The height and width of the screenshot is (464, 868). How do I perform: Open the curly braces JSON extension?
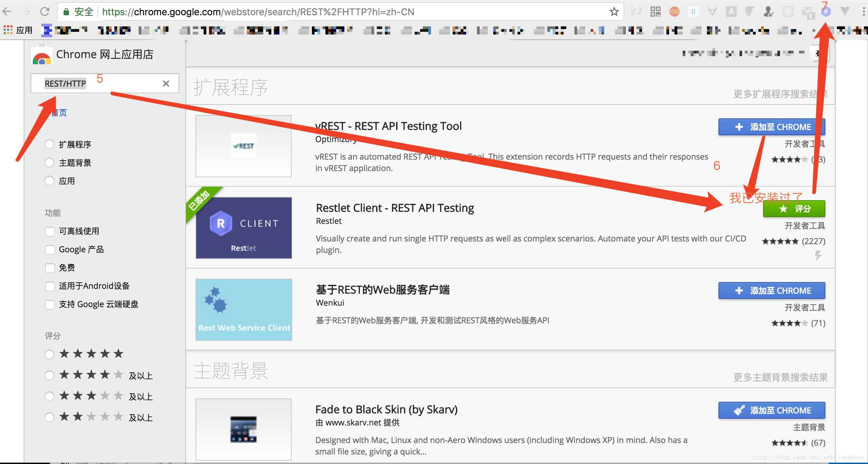tap(693, 12)
